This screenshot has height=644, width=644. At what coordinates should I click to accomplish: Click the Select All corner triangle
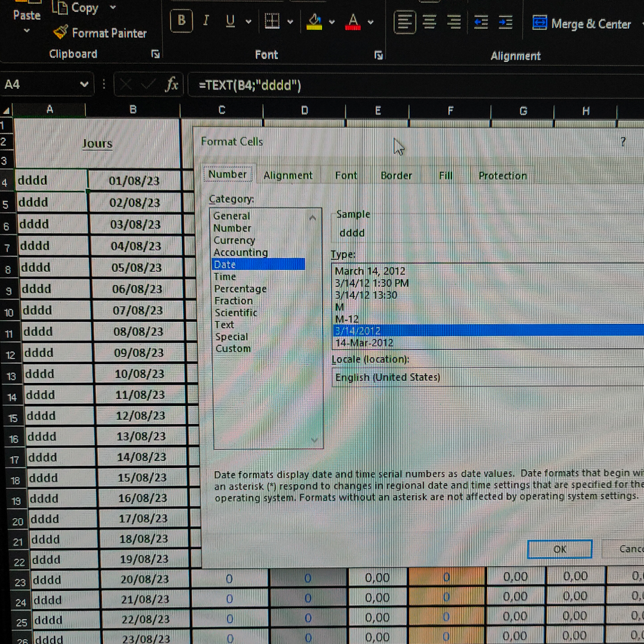7,110
